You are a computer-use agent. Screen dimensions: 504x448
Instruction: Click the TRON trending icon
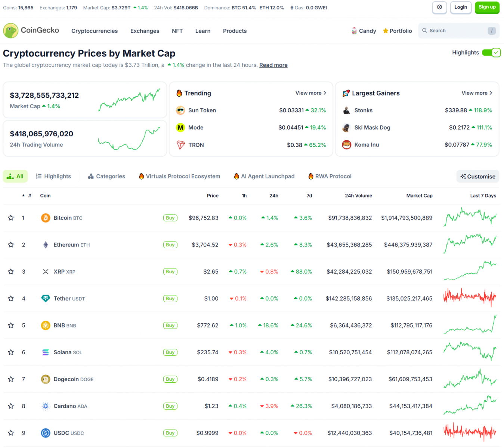pyautogui.click(x=181, y=145)
